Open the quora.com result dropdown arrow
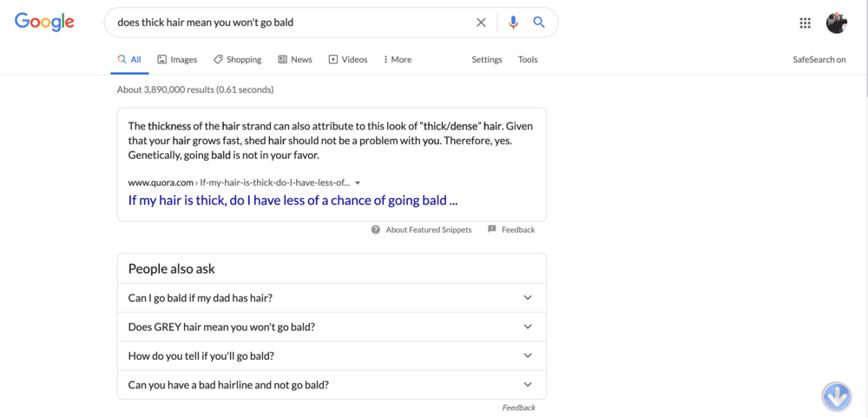This screenshot has width=868, height=418. [358, 183]
